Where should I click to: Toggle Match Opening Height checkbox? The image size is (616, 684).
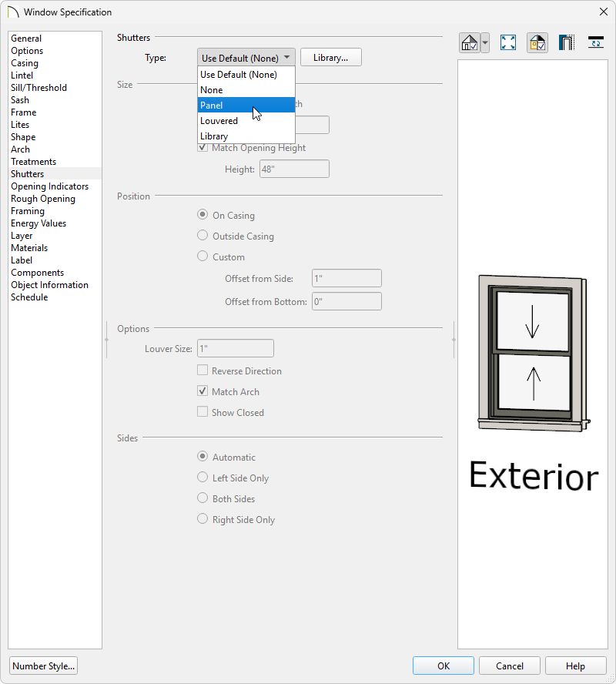203,147
